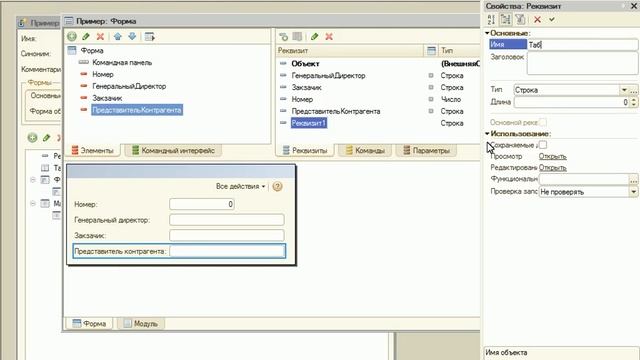Sort properties alphabetically in Свойства panel

491,19
